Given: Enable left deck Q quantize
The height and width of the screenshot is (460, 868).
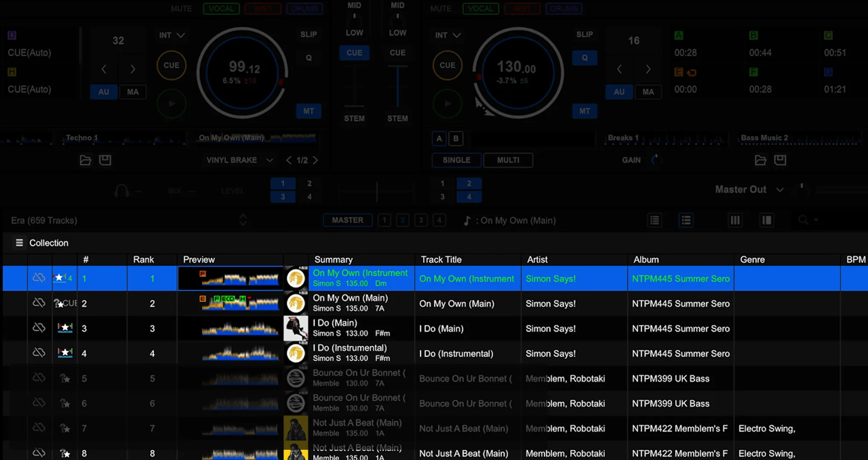Looking at the screenshot, I should [308, 58].
